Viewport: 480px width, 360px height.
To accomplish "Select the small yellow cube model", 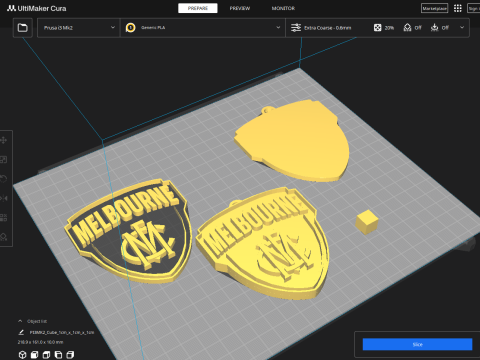I will point(367,222).
